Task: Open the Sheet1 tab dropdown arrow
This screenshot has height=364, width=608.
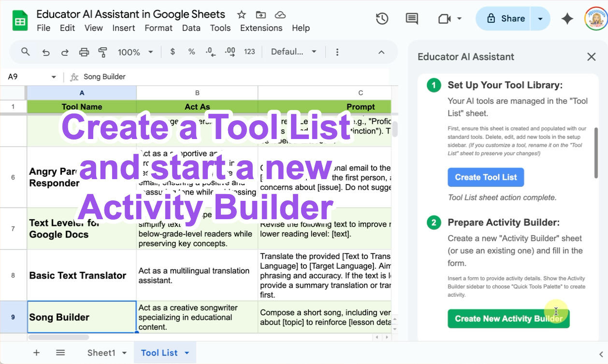Action: (124, 353)
